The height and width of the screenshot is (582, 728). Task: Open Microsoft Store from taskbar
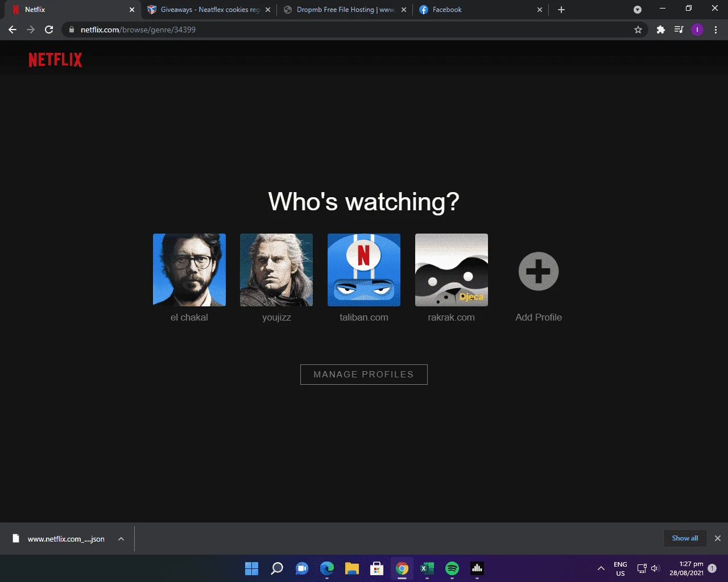[x=377, y=568]
